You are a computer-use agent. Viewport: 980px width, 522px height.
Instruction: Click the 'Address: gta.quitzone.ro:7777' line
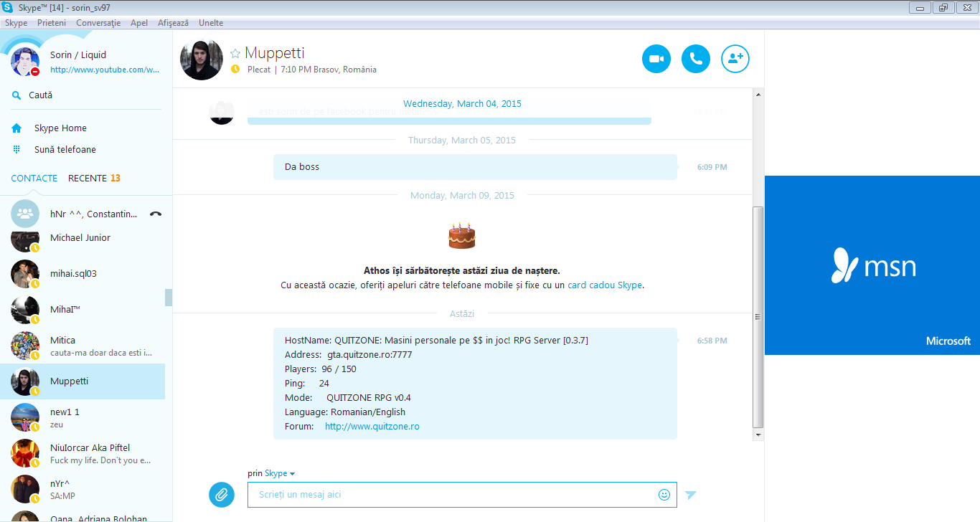(349, 355)
